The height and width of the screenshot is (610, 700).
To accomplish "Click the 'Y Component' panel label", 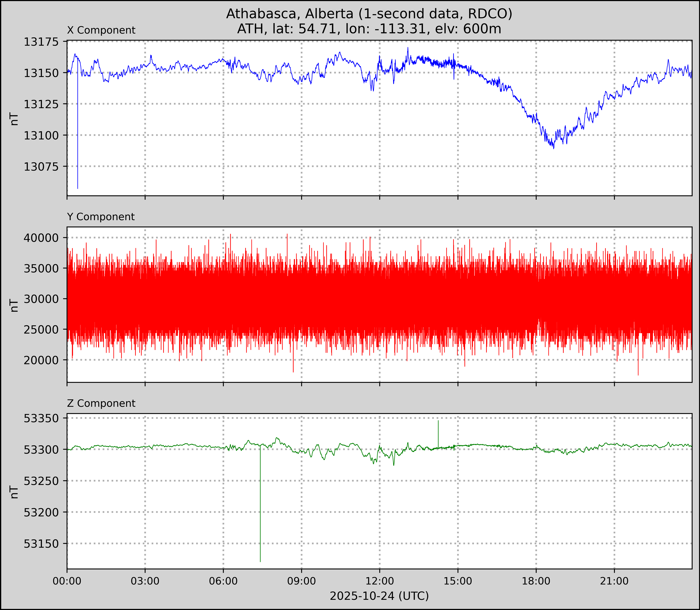I will 101,217.
